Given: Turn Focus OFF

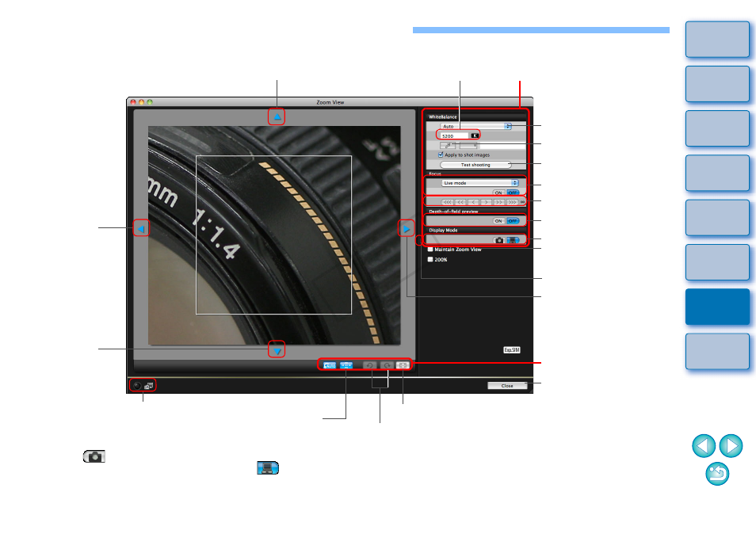Looking at the screenshot, I should click(x=513, y=193).
